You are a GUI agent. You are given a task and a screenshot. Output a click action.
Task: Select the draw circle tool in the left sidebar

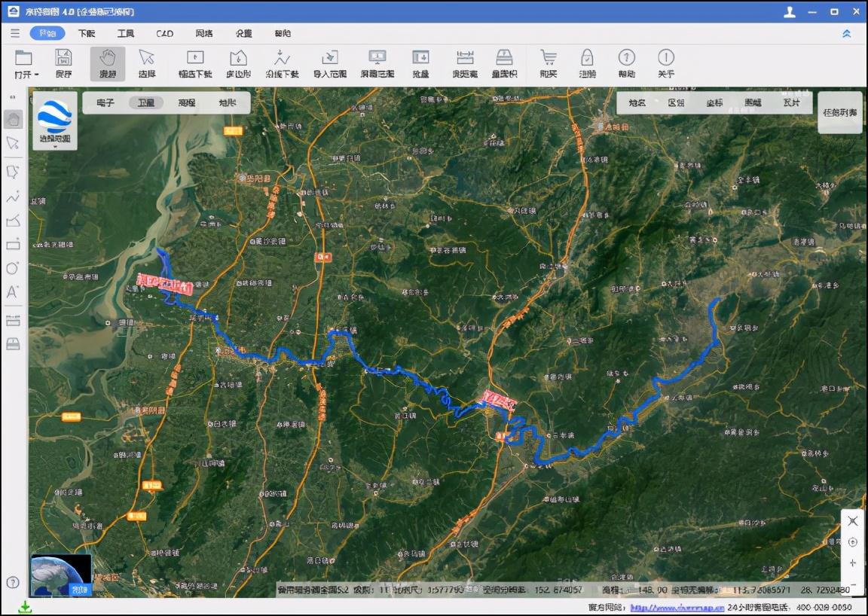tap(13, 268)
